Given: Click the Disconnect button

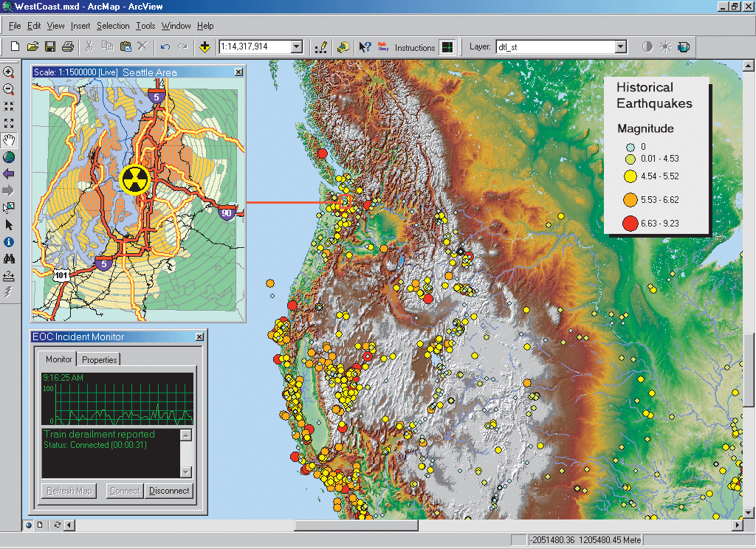Looking at the screenshot, I should point(169,491).
